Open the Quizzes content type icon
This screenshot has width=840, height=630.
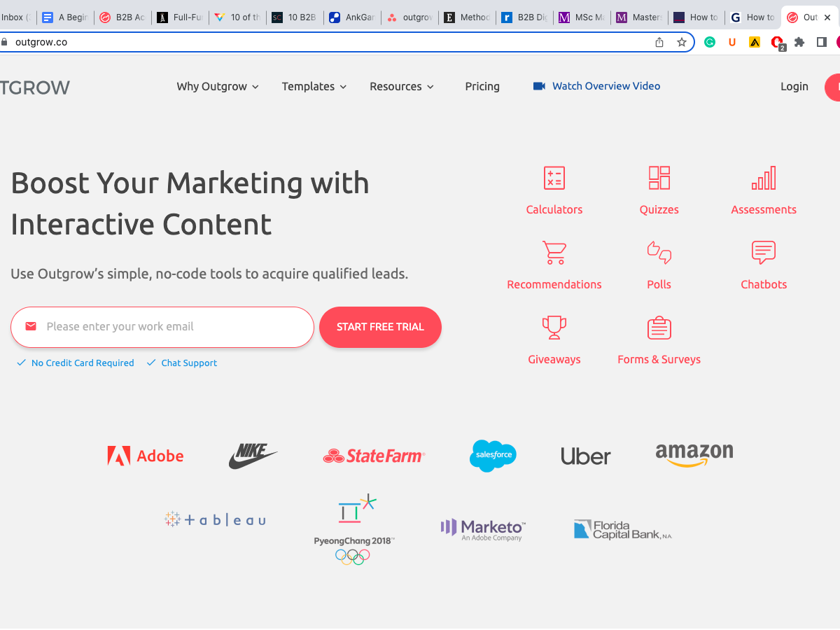659,178
